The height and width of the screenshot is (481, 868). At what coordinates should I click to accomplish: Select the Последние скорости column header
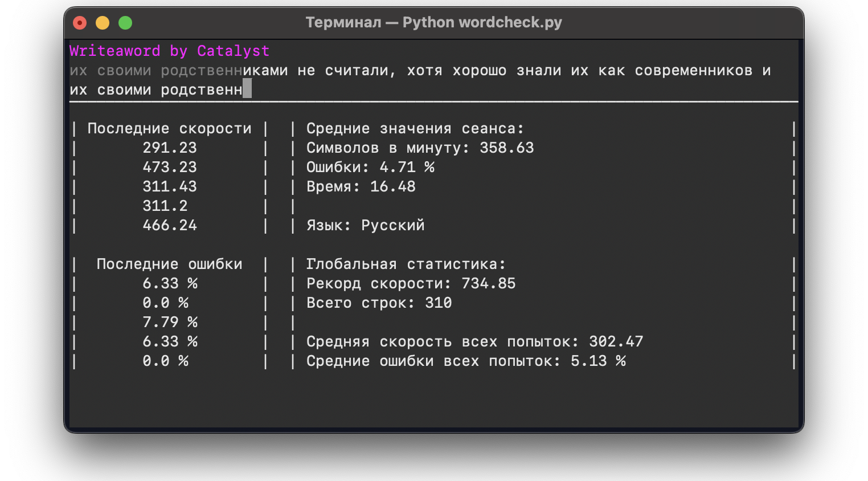pos(169,128)
